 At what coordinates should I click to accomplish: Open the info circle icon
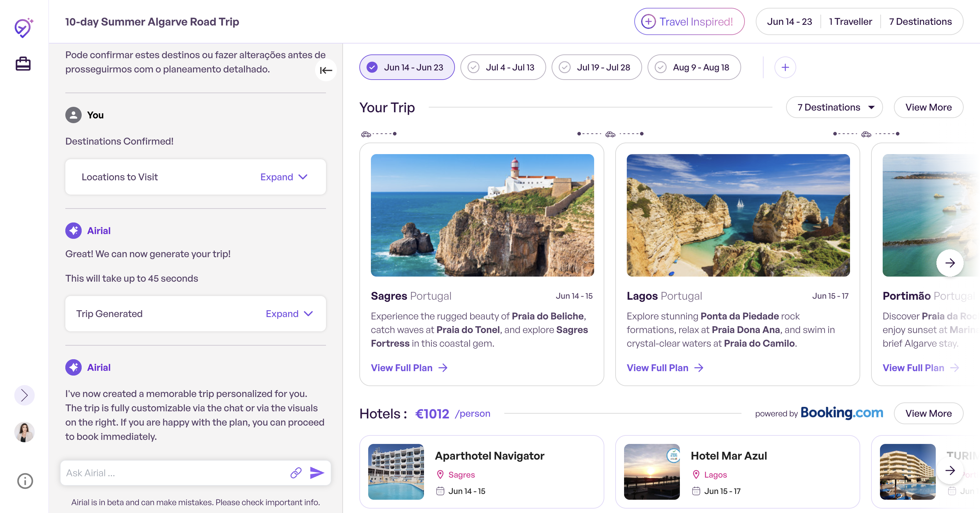[x=25, y=481]
